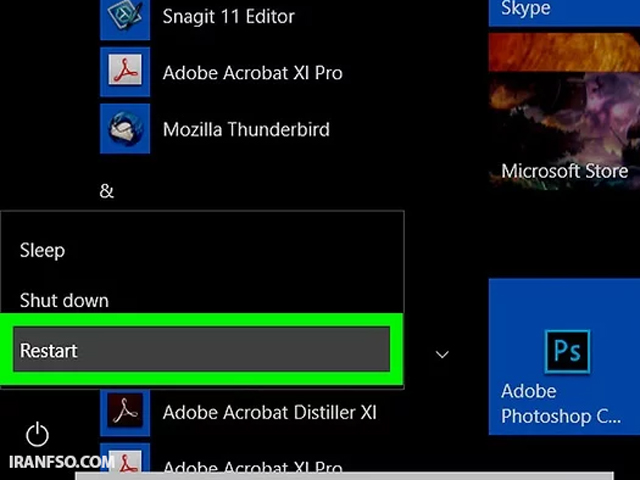Launch Mozilla Thunderbird from its name label

click(246, 129)
